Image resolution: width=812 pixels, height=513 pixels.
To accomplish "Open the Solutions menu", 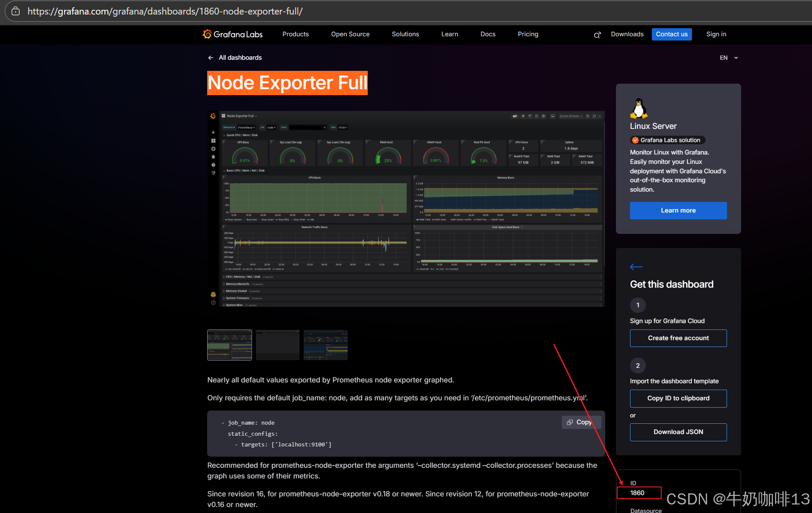I will pos(405,34).
